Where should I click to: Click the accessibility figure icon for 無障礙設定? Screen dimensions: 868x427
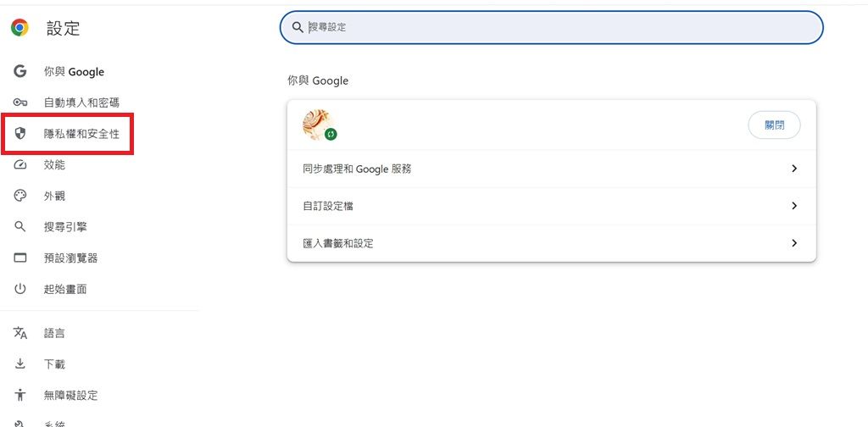coord(20,395)
